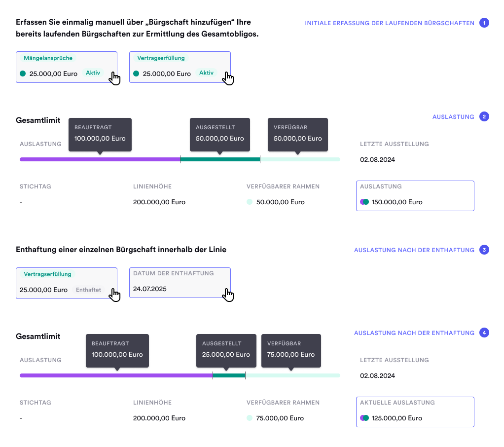Click step 2 badge beside Auslastung
504x447 pixels.
point(484,117)
